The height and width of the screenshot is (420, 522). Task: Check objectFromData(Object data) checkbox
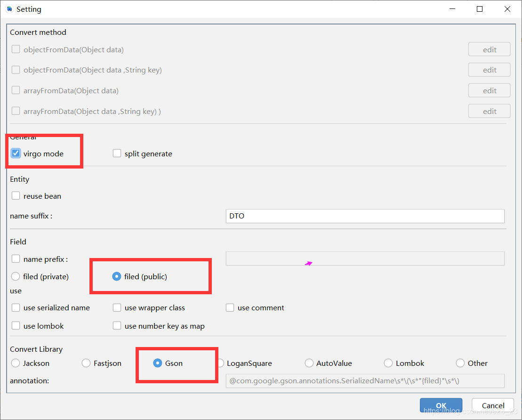pyautogui.click(x=16, y=49)
